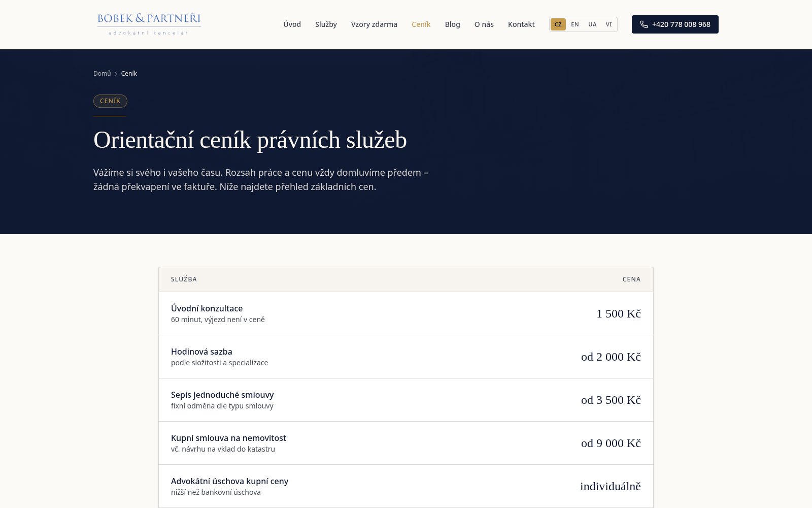This screenshot has height=508, width=812.
Task: Click the Bobek & Partneři logo
Action: tap(149, 24)
